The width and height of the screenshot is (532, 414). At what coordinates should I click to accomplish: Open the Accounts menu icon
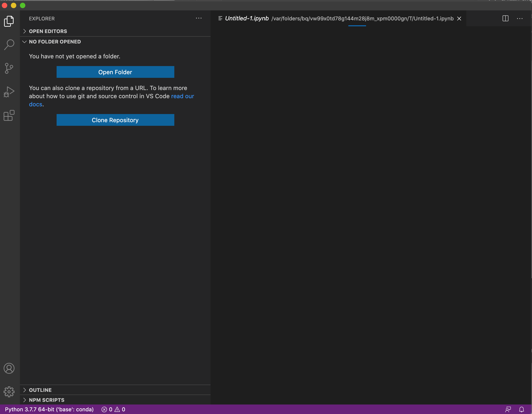point(9,368)
